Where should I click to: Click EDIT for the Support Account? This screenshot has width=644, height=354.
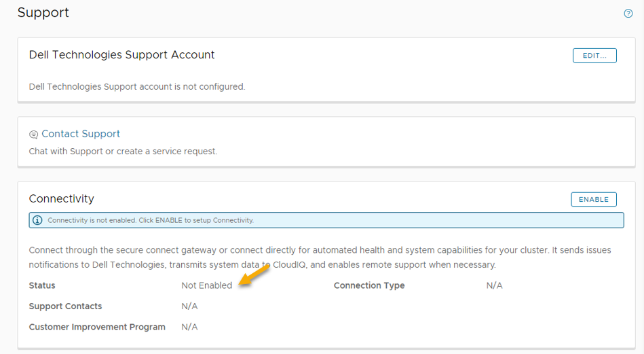point(594,56)
